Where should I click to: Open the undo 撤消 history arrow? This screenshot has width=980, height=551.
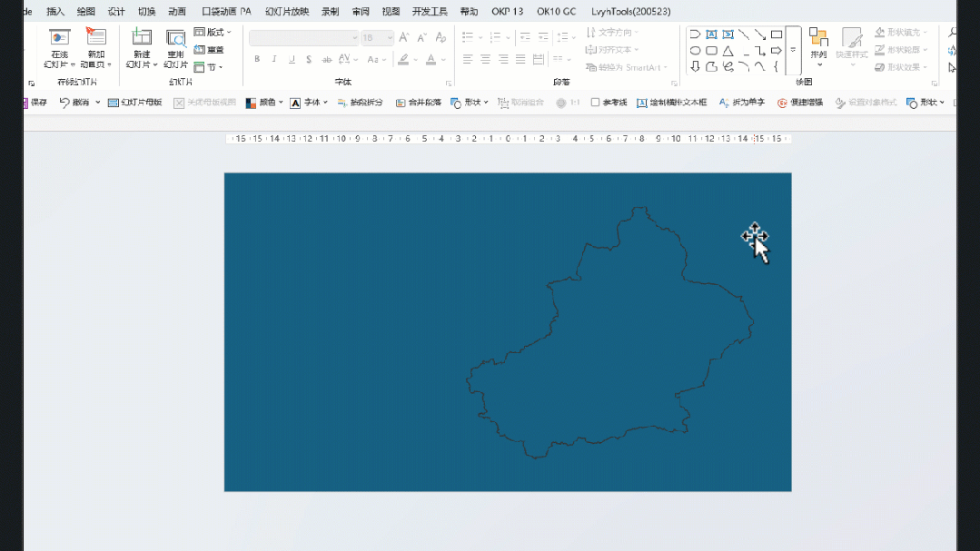(97, 103)
